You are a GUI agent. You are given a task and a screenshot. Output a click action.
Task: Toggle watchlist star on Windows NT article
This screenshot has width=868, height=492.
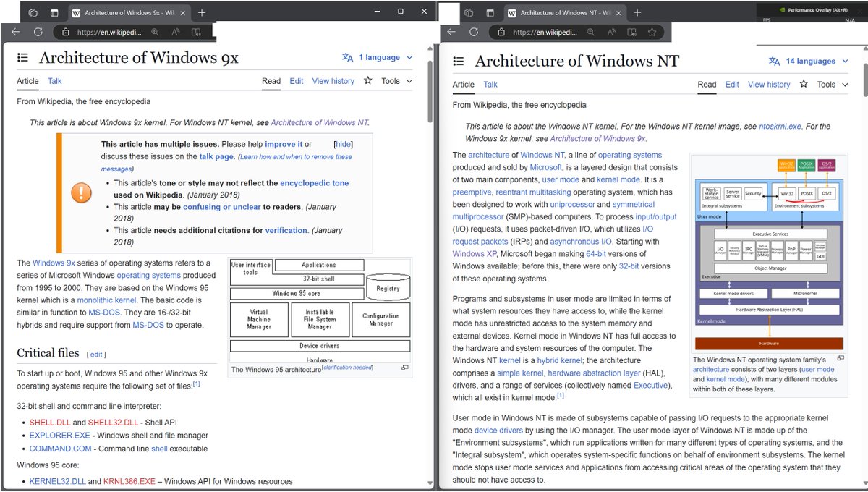(x=804, y=84)
